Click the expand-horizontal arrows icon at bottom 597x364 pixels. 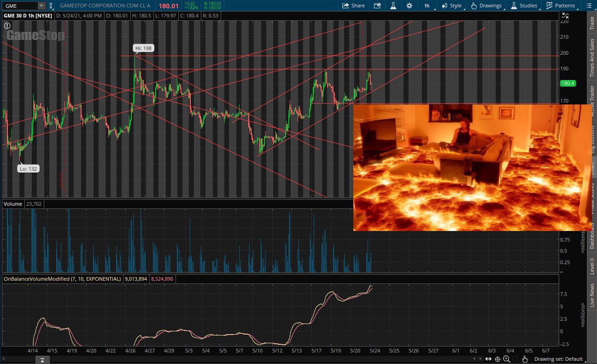pyautogui.click(x=489, y=359)
